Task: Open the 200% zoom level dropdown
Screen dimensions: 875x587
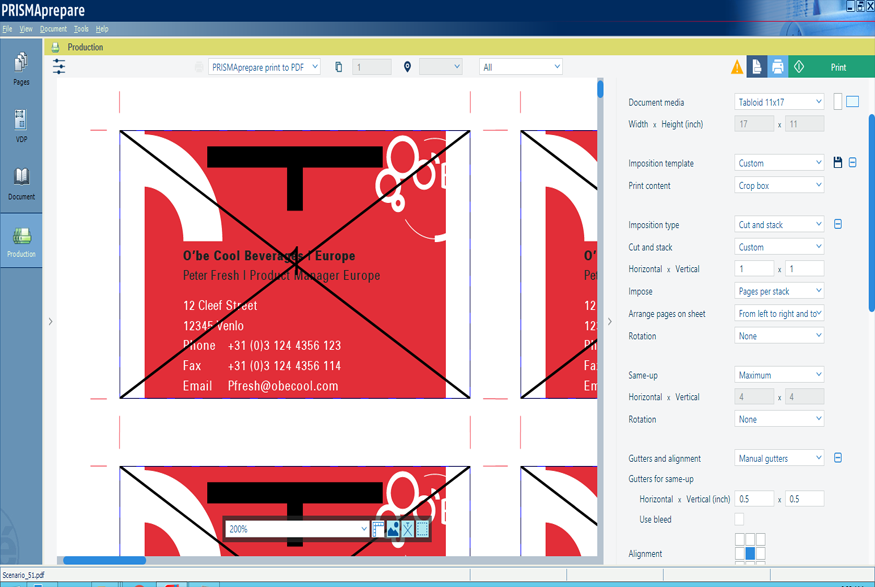Action: (x=297, y=528)
